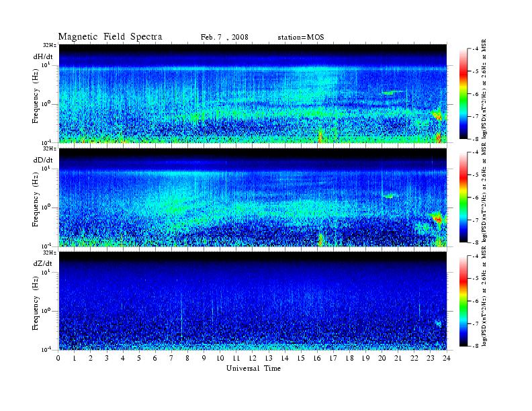Click the "15" hour tick on time axis

click(301, 358)
